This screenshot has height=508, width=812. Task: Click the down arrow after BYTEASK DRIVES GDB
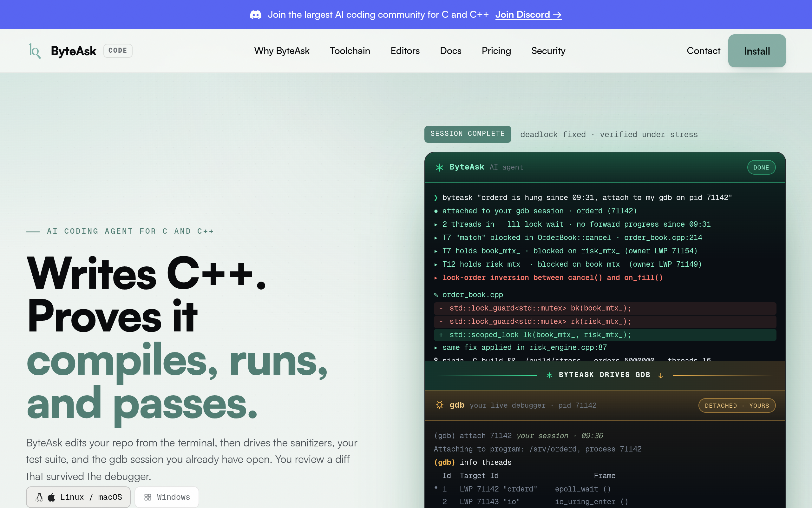click(660, 375)
